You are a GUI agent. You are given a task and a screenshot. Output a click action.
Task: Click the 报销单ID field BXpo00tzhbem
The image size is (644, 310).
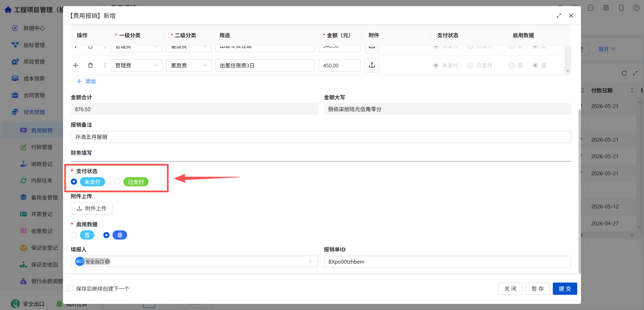coord(447,262)
